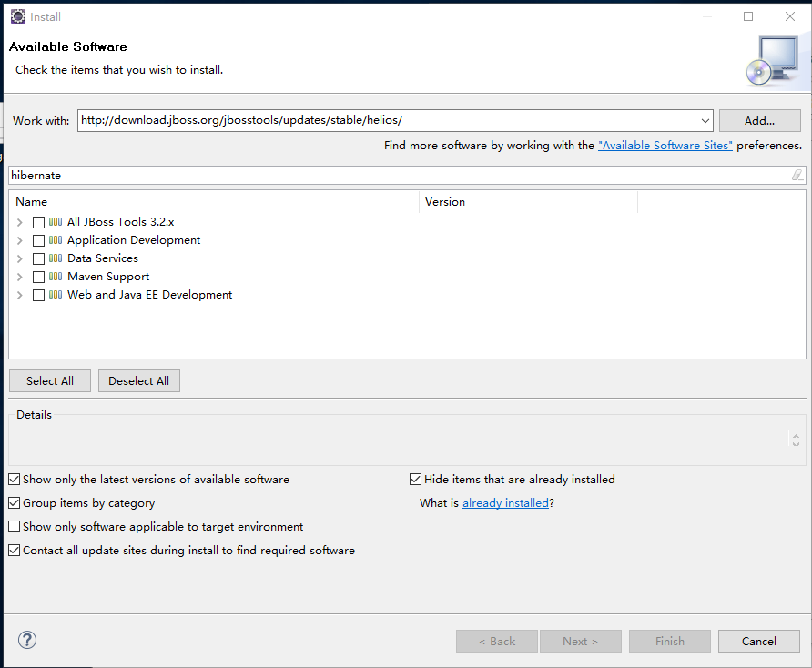This screenshot has width=812, height=668.
Task: Disable Show only the latest versions option
Action: coord(15,480)
